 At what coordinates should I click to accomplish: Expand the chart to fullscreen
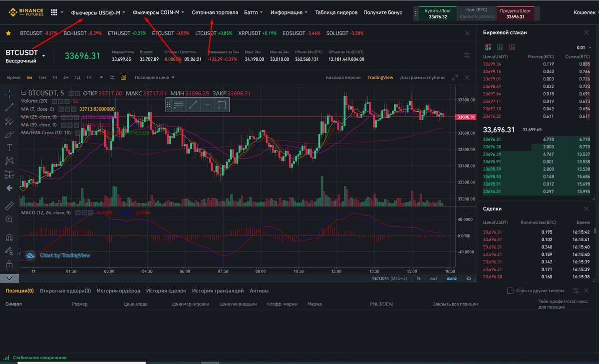[455, 77]
